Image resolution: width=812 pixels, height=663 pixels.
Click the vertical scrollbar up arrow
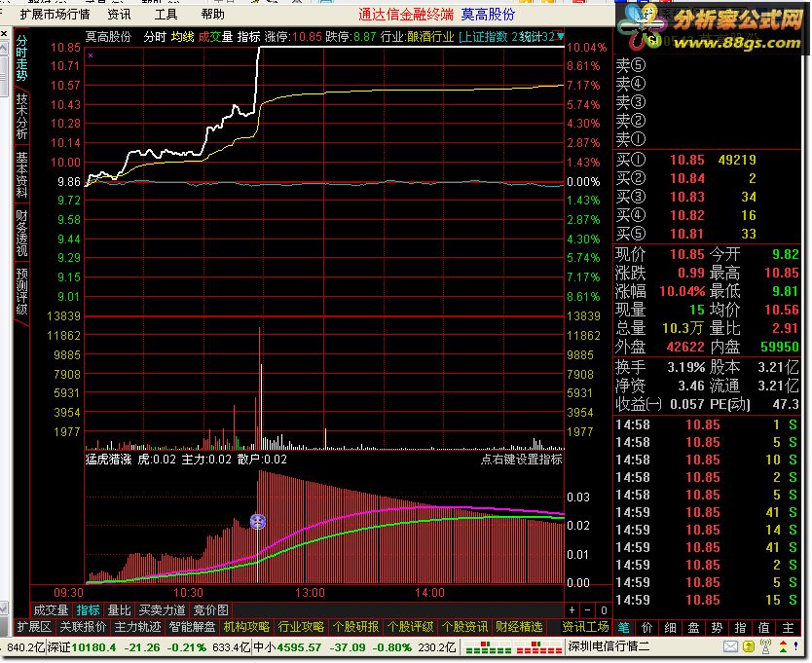tap(3, 50)
